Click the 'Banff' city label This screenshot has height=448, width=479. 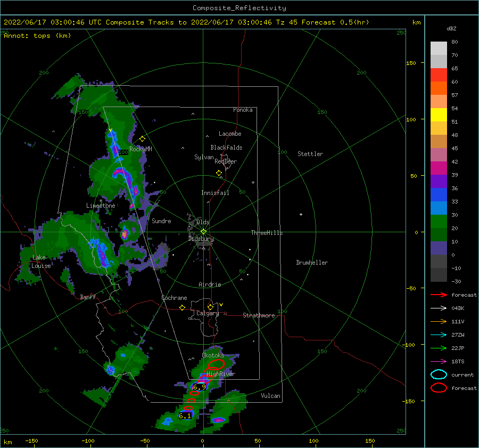pos(88,297)
